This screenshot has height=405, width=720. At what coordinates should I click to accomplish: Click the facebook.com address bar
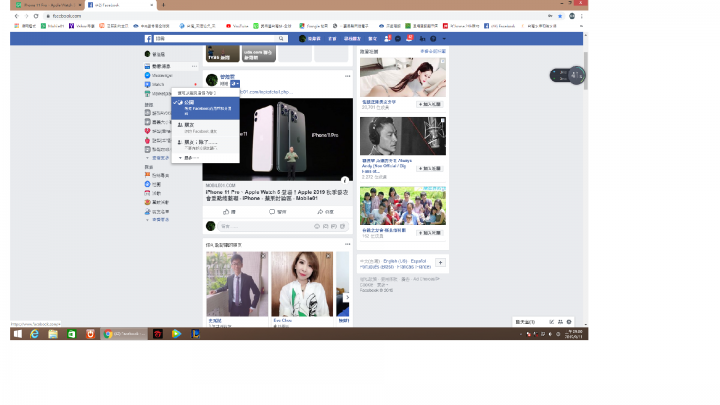[x=294, y=16]
